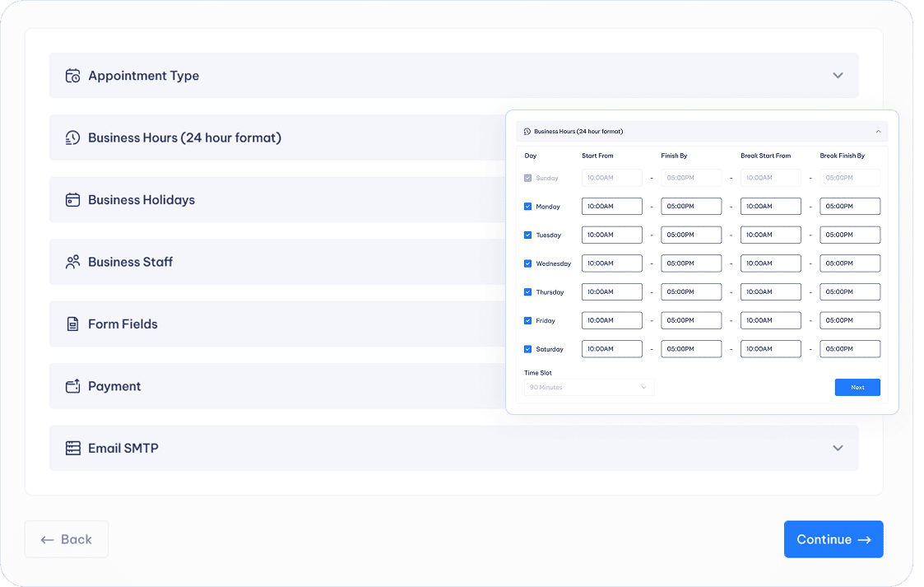This screenshot has height=587, width=924.
Task: Uncheck the Monday checkbox
Action: pos(528,207)
